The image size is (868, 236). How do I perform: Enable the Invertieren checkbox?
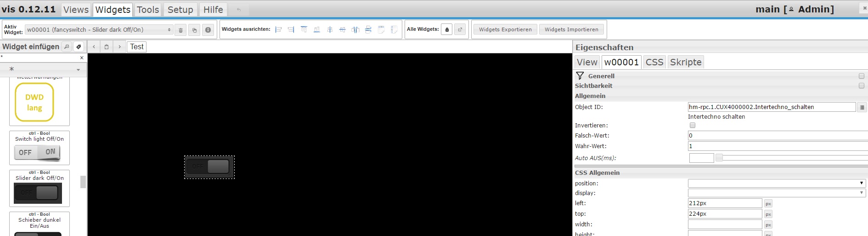click(x=693, y=125)
